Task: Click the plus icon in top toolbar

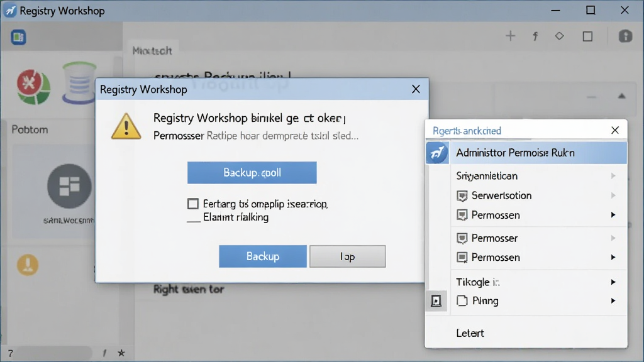Action: (x=511, y=36)
